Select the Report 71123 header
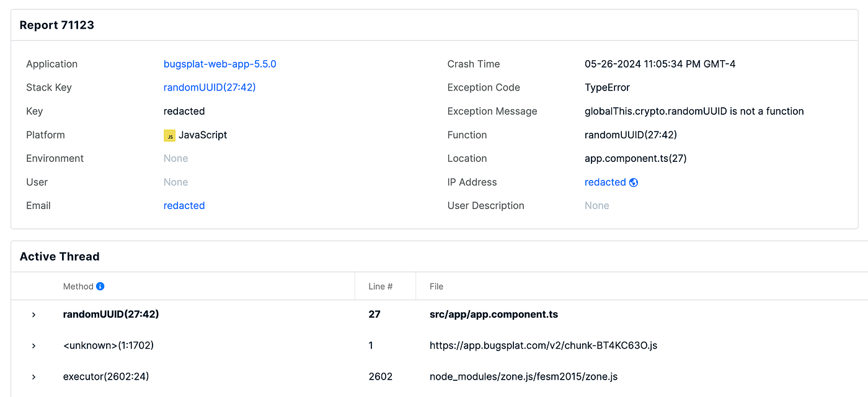Viewport: 868px width, 397px height. tap(56, 25)
